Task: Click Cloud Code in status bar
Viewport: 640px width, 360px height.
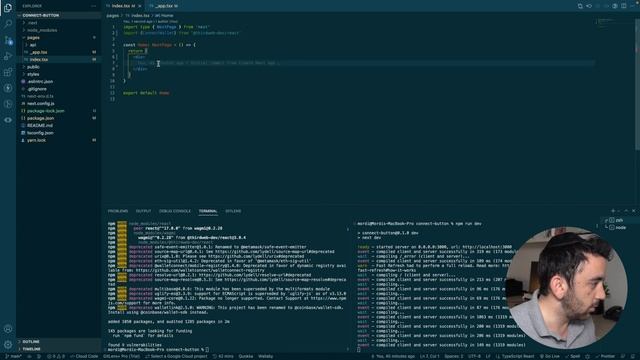Action: coord(84,356)
